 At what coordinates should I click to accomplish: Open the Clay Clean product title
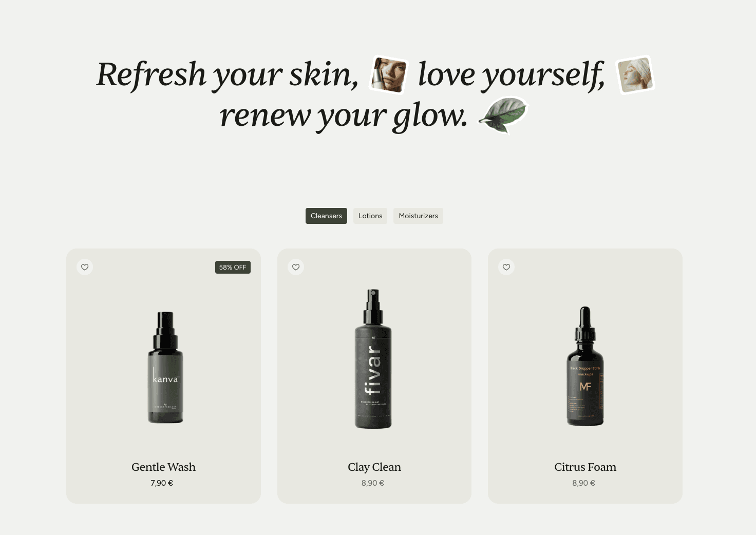[x=374, y=467]
